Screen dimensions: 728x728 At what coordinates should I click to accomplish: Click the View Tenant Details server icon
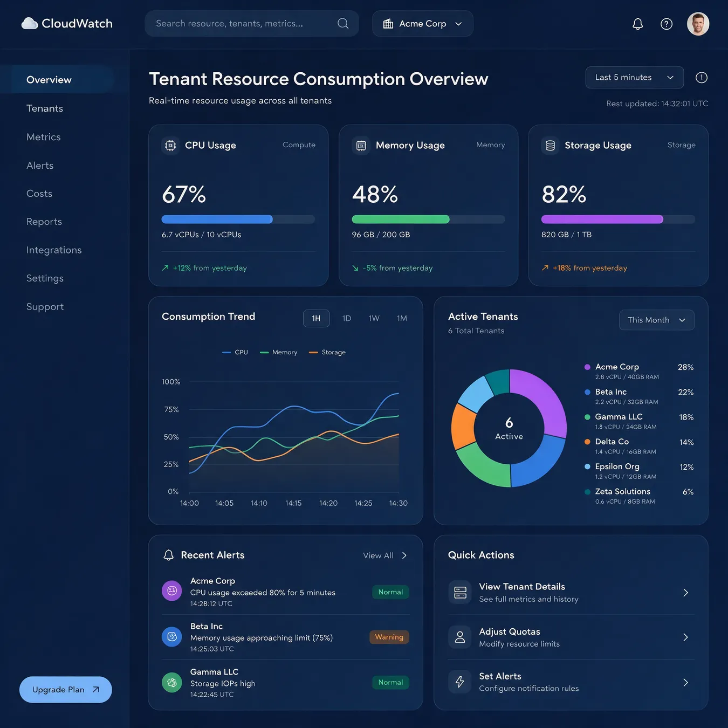click(460, 592)
